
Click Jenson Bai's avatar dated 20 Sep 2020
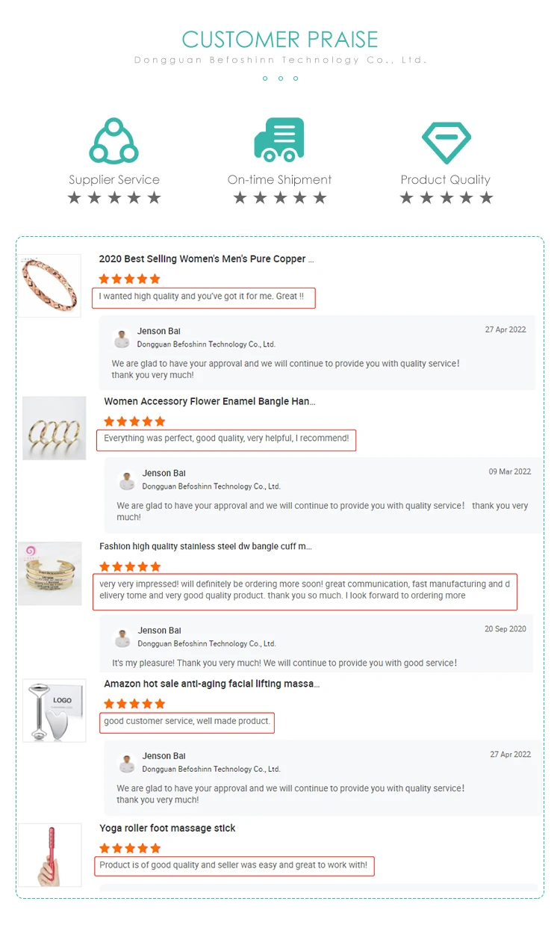click(123, 638)
